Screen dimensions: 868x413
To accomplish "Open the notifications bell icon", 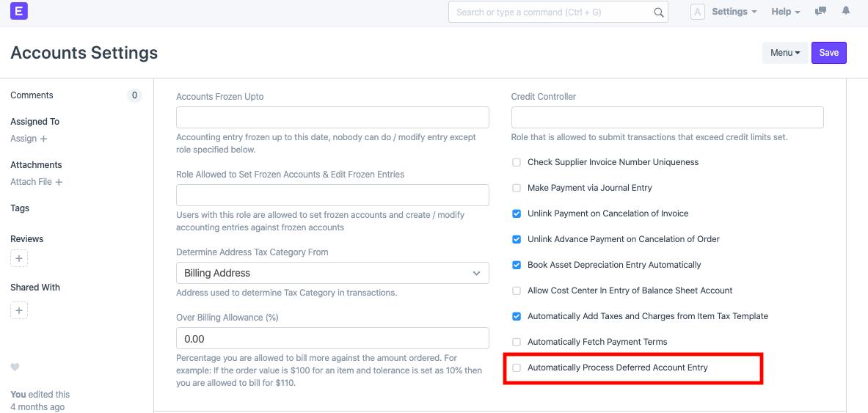I will click(846, 12).
